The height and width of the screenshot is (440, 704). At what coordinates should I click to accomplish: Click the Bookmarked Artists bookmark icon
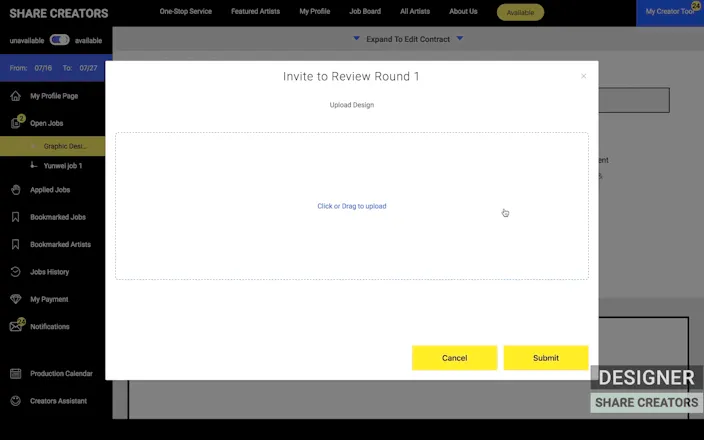15,244
